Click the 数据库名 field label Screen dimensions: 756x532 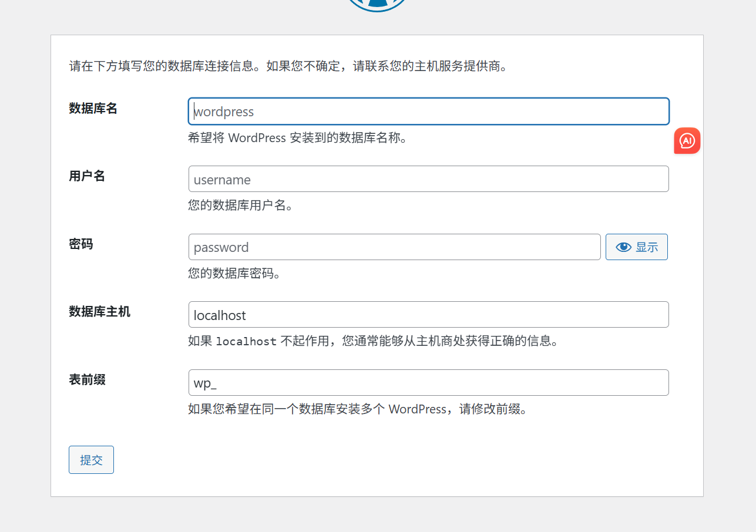[93, 109]
